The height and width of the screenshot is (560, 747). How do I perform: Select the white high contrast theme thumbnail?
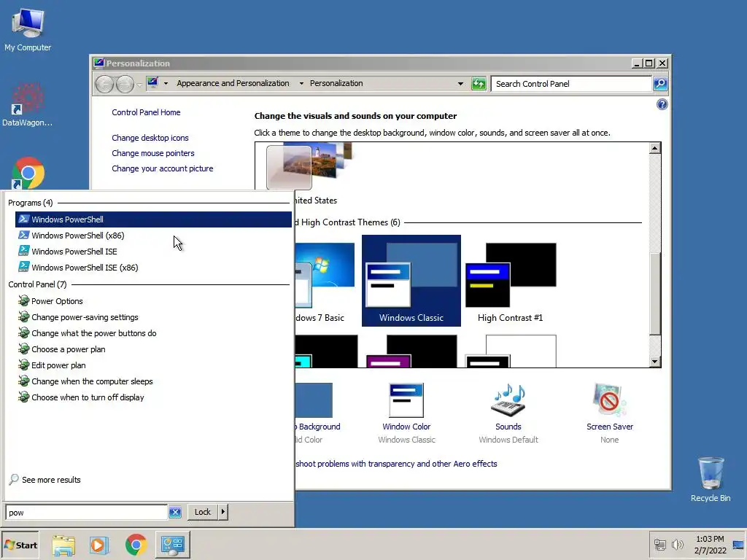pos(510,351)
